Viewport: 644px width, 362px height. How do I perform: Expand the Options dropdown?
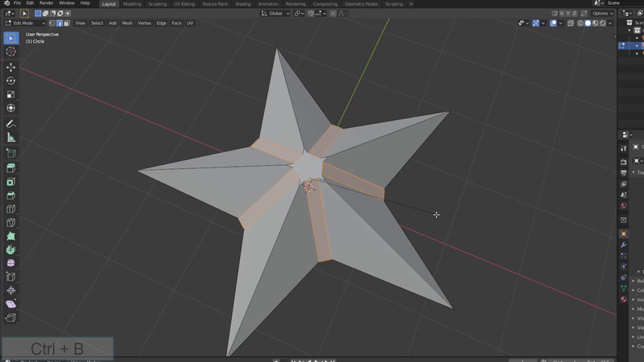pos(603,14)
